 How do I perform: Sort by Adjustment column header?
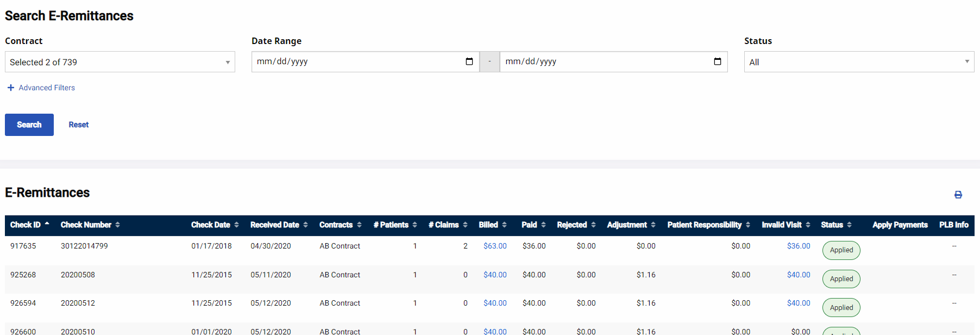(x=630, y=225)
